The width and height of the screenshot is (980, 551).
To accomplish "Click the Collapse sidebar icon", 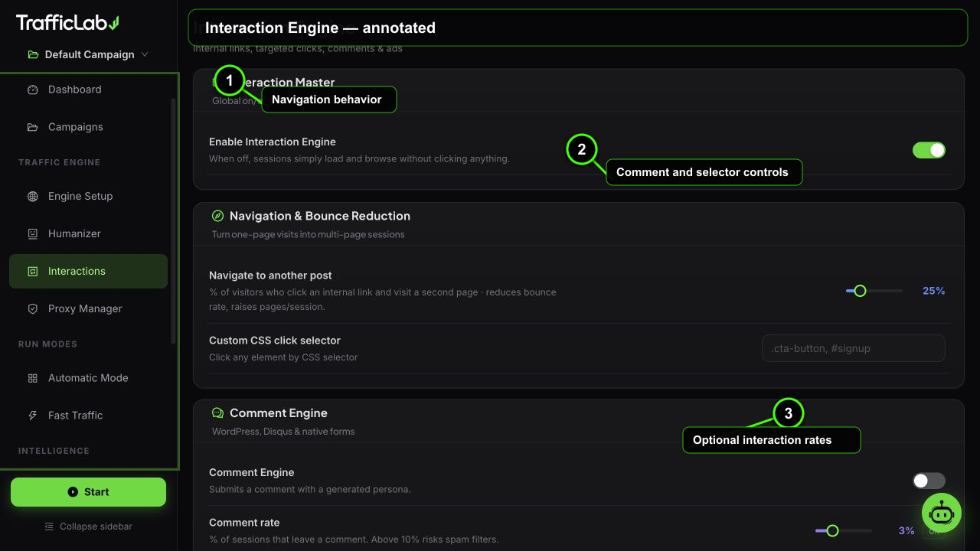I will point(49,527).
